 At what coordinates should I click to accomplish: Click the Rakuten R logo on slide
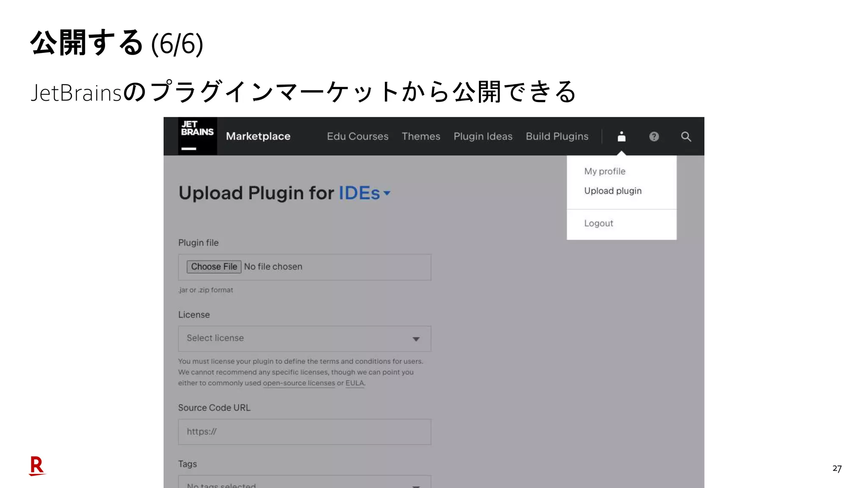point(37,466)
